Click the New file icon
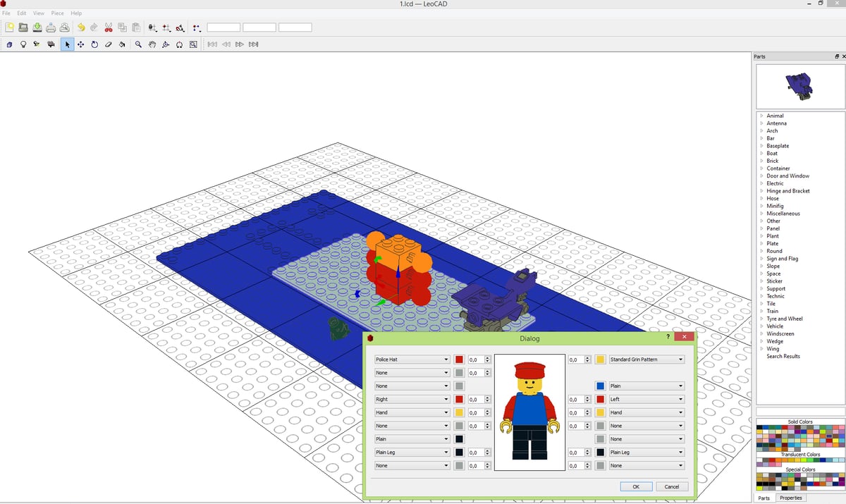 click(9, 27)
